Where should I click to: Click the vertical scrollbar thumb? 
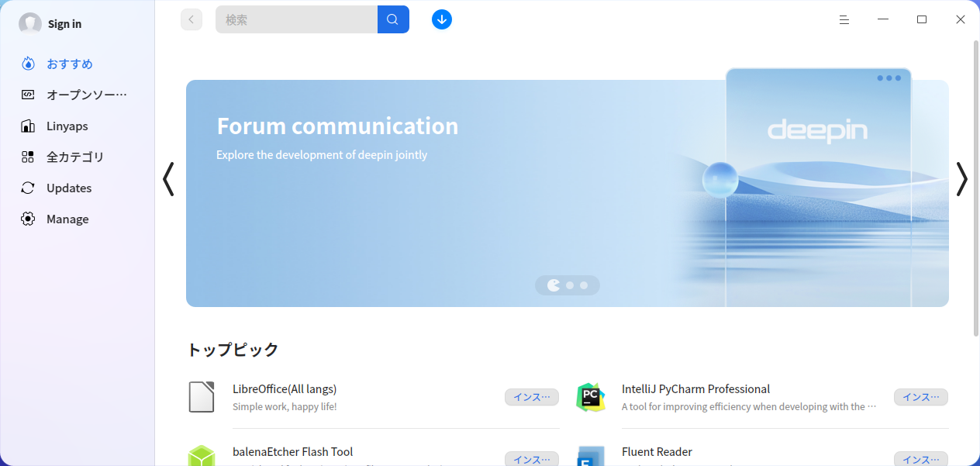[976, 187]
